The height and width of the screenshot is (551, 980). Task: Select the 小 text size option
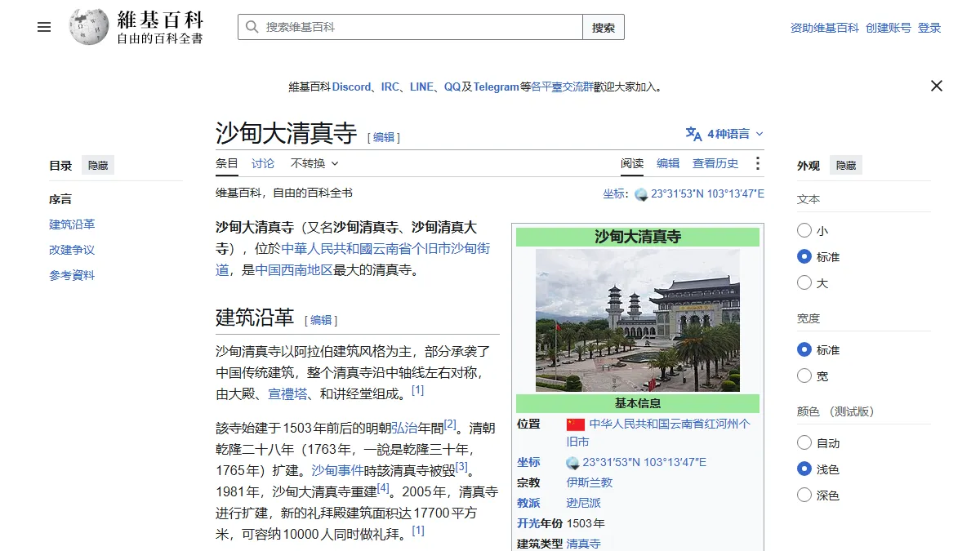[x=804, y=231]
